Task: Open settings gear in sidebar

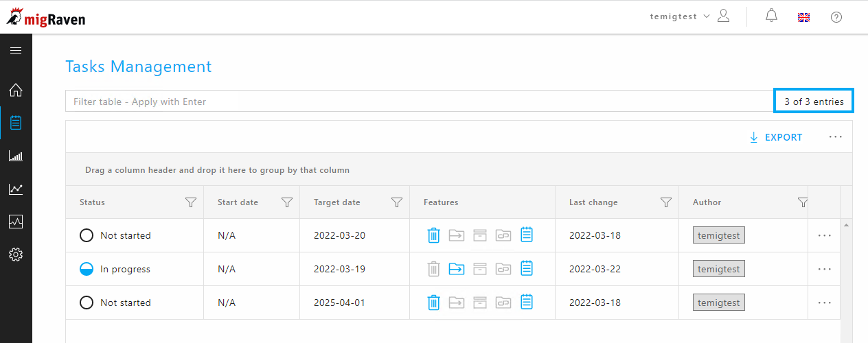Action: coord(16,255)
